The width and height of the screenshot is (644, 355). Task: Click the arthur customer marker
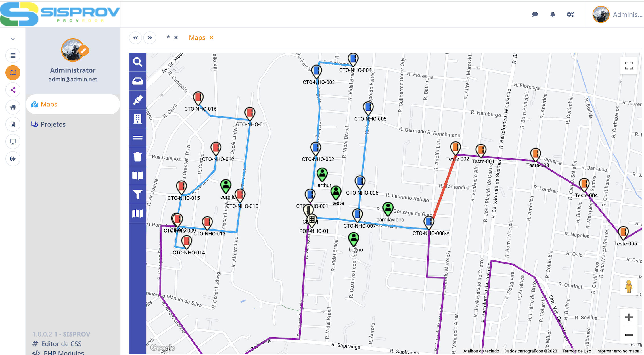tap(322, 175)
